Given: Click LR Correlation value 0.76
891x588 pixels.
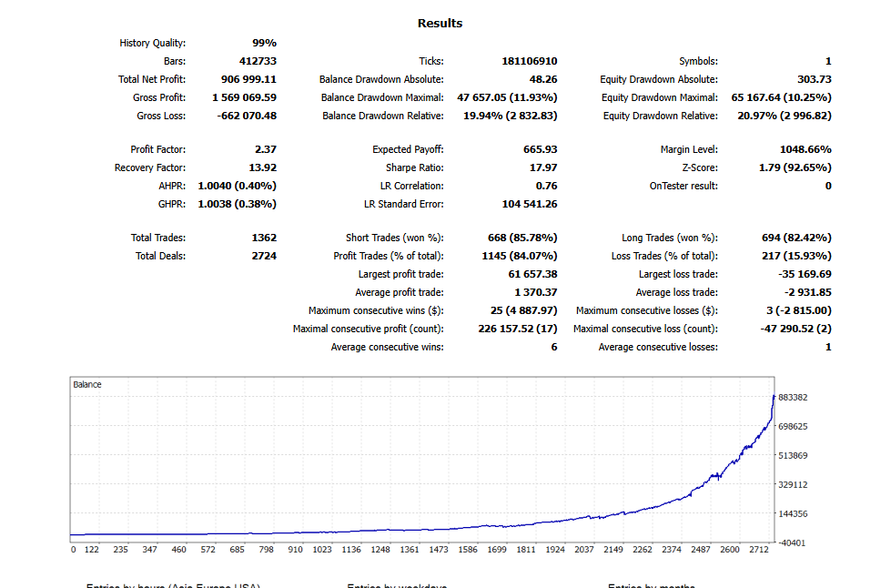Looking at the screenshot, I should 546,186.
